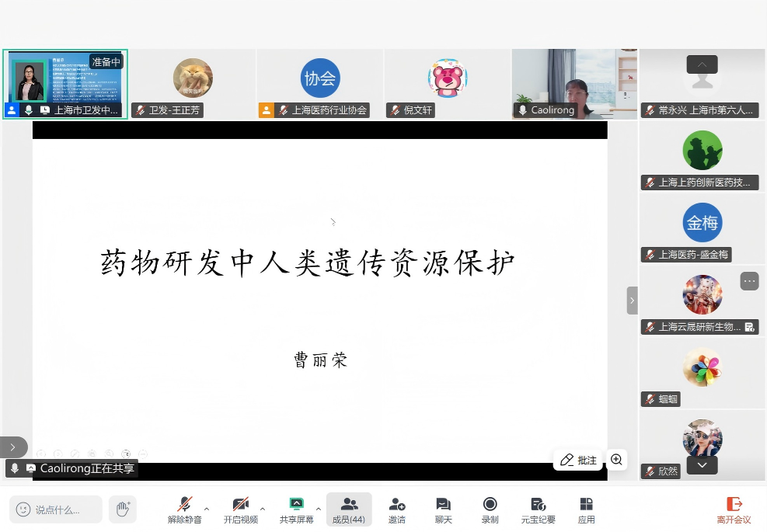Move participant list down with the down arrow
This screenshot has height=532, width=767.
coord(702,465)
